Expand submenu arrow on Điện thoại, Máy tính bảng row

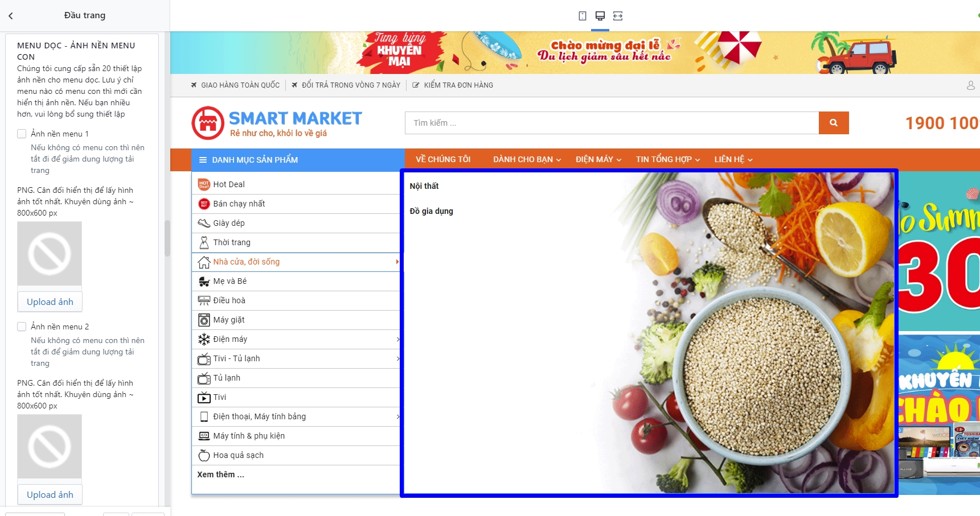point(397,416)
